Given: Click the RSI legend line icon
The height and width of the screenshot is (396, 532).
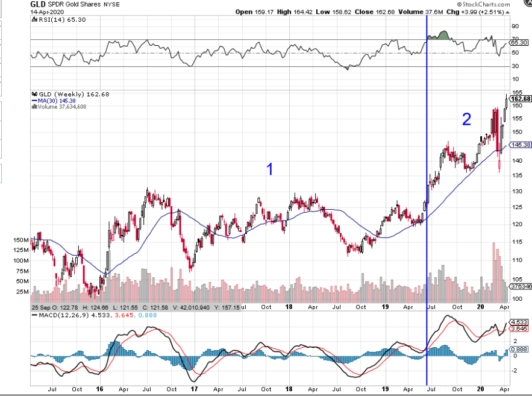Looking at the screenshot, I should 34,20.
